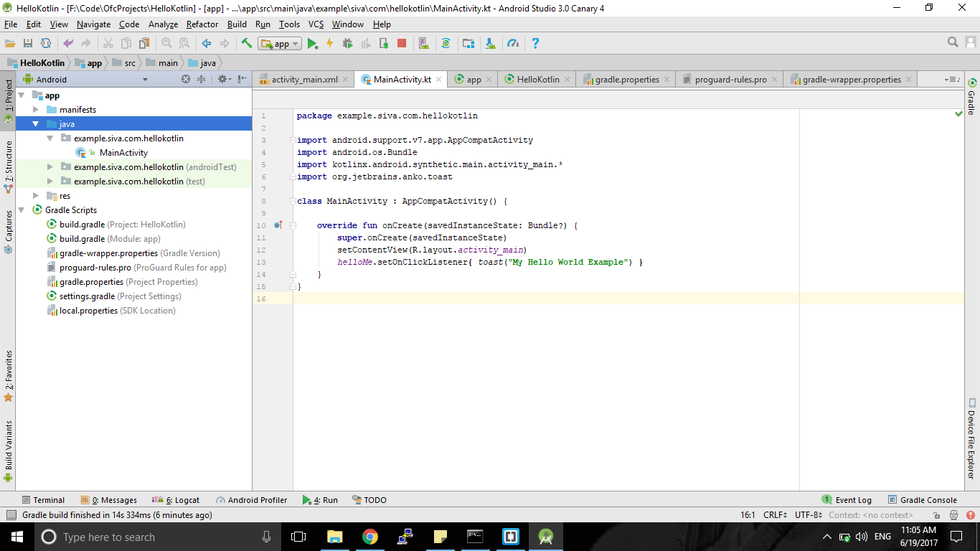Open the app run configuration dropdown

281,43
